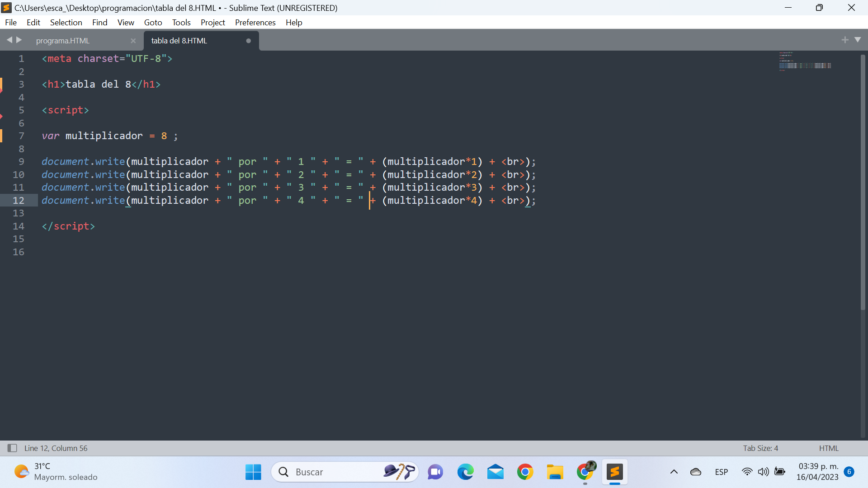The width and height of the screenshot is (868, 488).
Task: Click '(multiplicador*2)' in line 10
Action: [x=432, y=174]
